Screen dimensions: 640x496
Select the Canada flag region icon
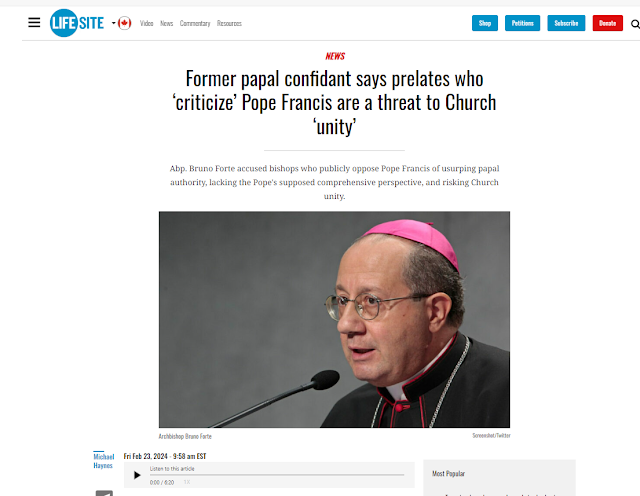tap(124, 23)
